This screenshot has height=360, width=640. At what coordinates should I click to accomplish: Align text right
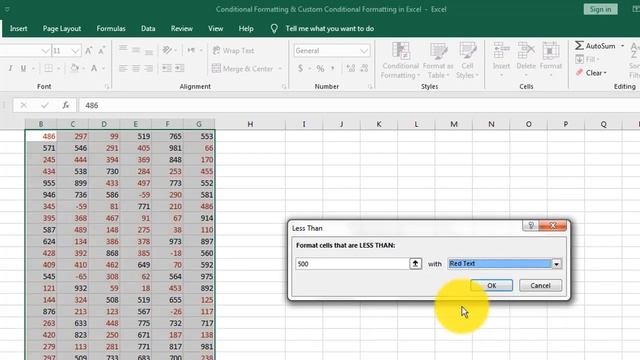149,69
